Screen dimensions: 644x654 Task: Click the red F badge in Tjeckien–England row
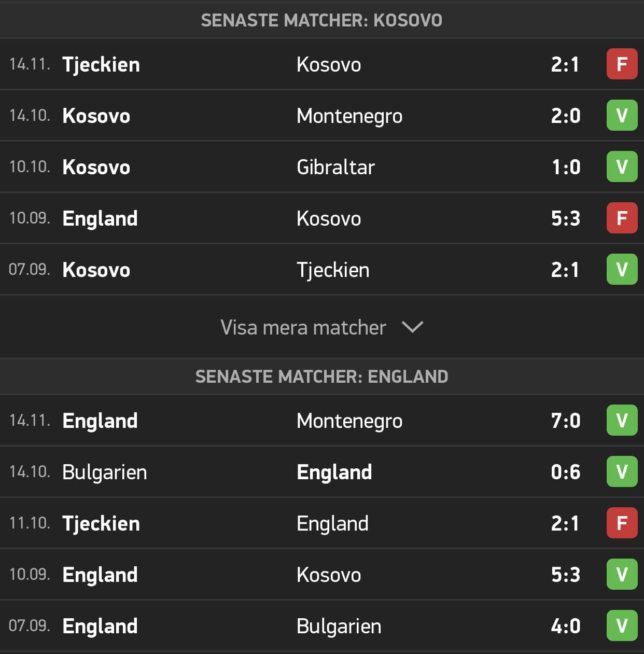pyautogui.click(x=622, y=523)
